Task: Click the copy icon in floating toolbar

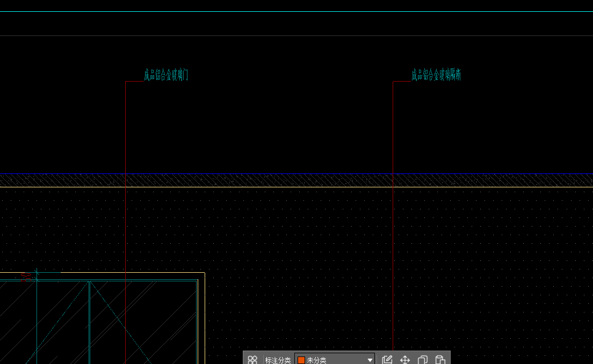Action: [422, 360]
